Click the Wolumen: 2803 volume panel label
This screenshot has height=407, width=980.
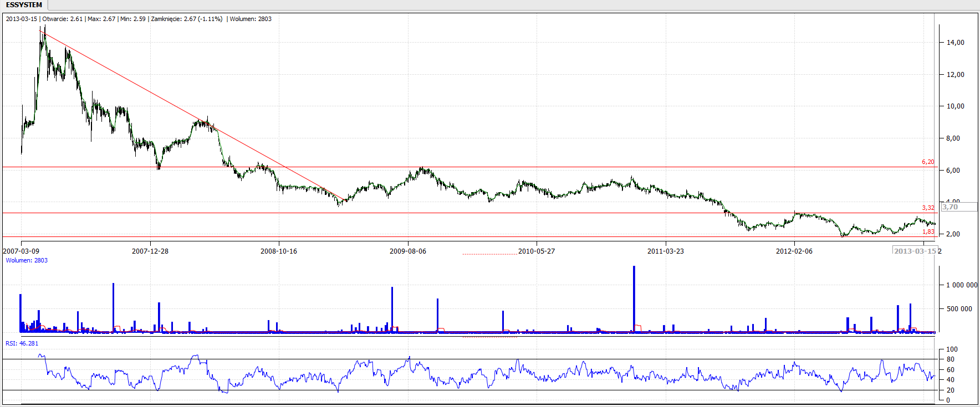coord(27,260)
